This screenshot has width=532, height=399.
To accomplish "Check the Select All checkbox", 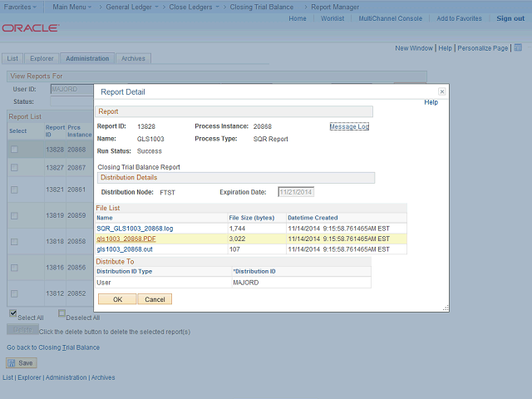I will (12, 314).
